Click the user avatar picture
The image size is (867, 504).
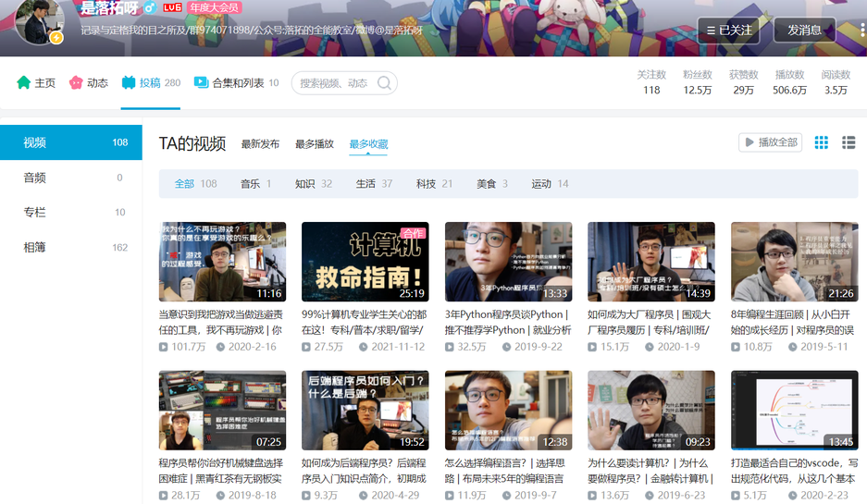(x=43, y=20)
